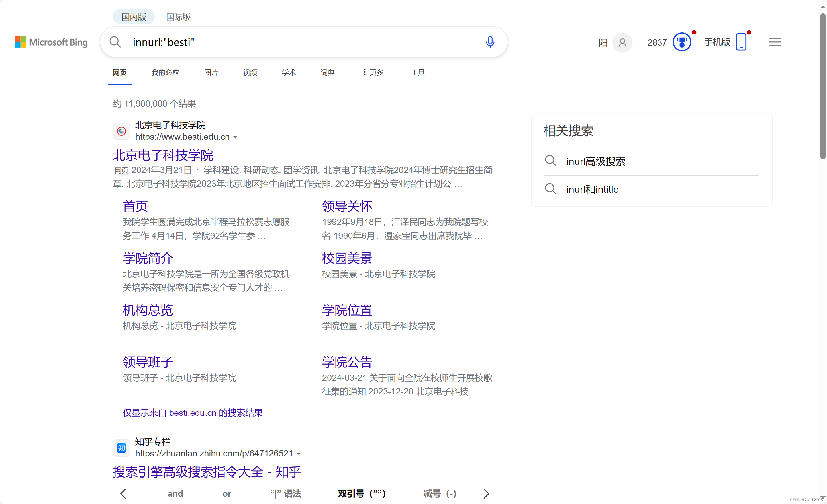Click the Microsoft Bing logo
Screen dimensions: 827x504
click(x=51, y=42)
